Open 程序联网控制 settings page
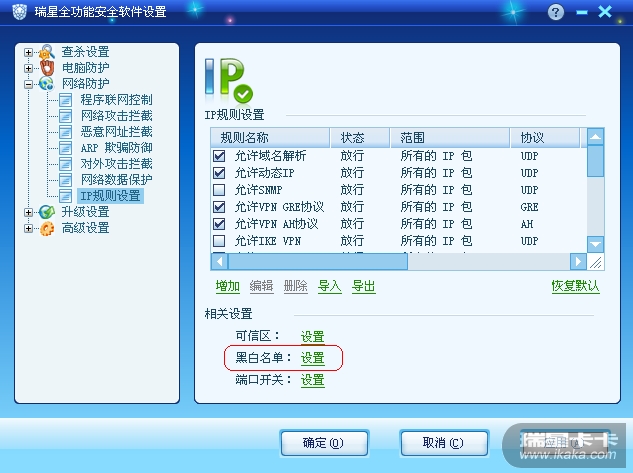 [x=116, y=100]
